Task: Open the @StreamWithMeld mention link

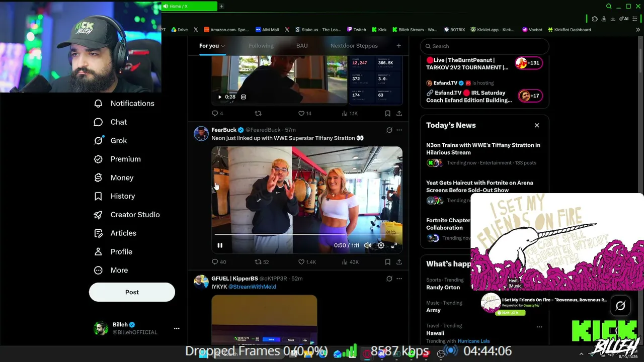Action: tap(252, 287)
